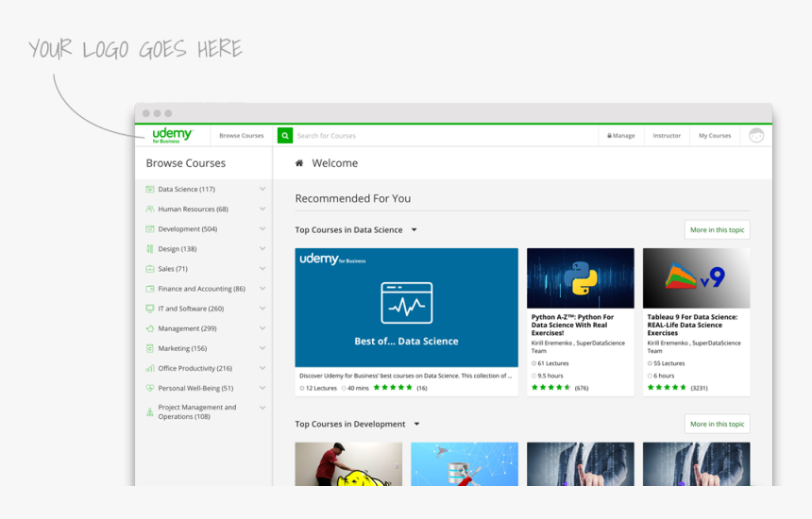Viewport: 812px width, 519px height.
Task: Expand the Marketing sidebar chevron
Action: click(x=262, y=348)
